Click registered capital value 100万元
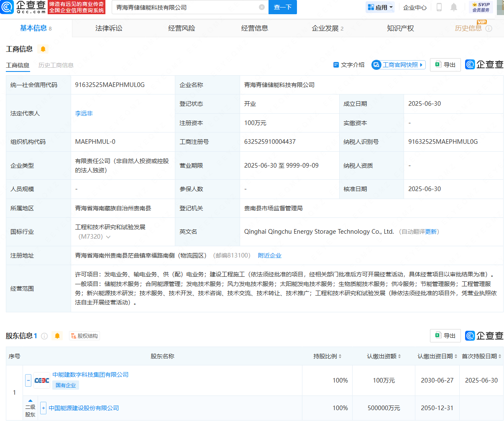This screenshot has width=504, height=421. click(x=255, y=123)
